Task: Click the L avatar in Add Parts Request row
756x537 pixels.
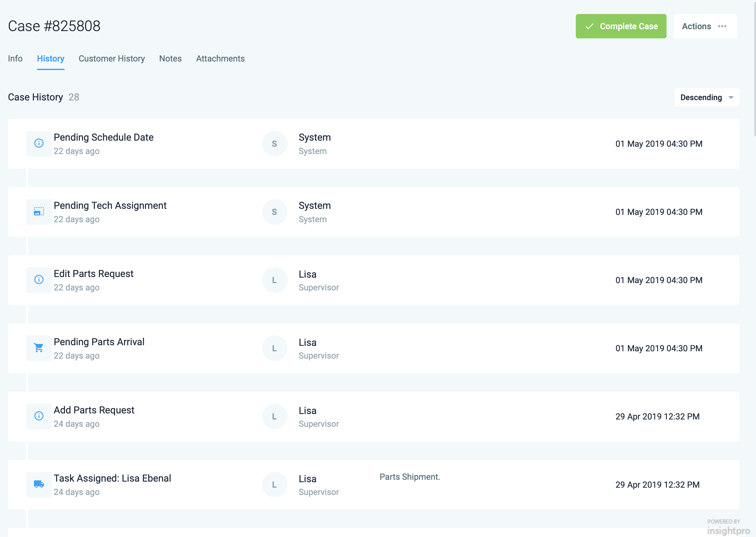Action: (274, 416)
